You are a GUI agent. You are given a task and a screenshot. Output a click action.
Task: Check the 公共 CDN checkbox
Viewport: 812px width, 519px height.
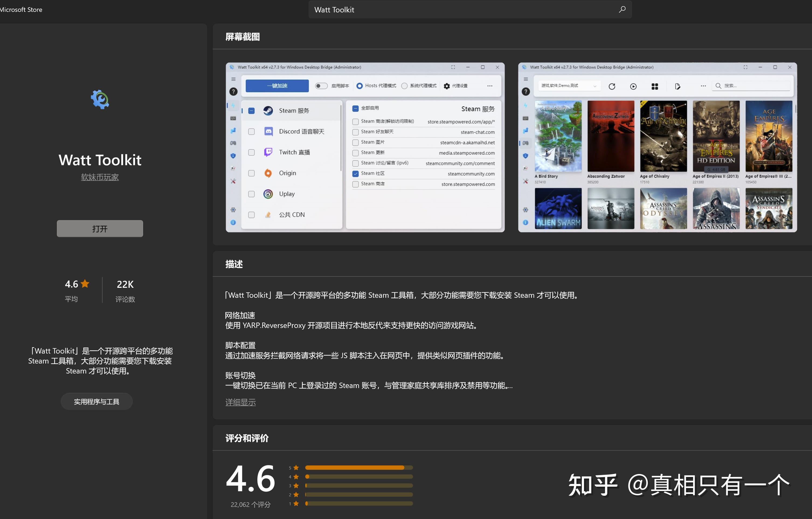[x=251, y=215]
